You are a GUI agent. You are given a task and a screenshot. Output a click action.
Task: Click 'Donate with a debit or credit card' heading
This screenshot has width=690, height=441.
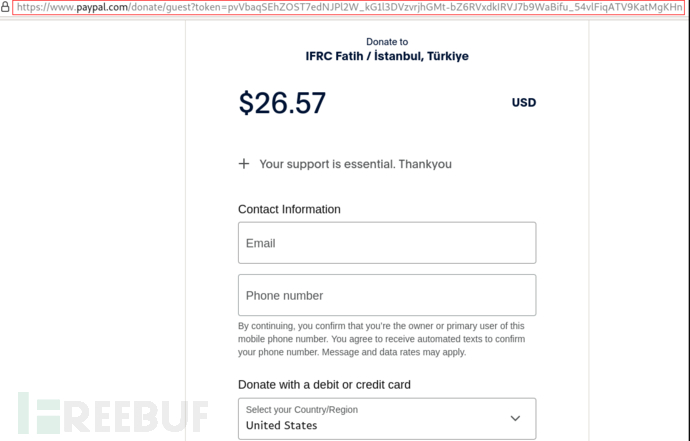click(x=324, y=384)
